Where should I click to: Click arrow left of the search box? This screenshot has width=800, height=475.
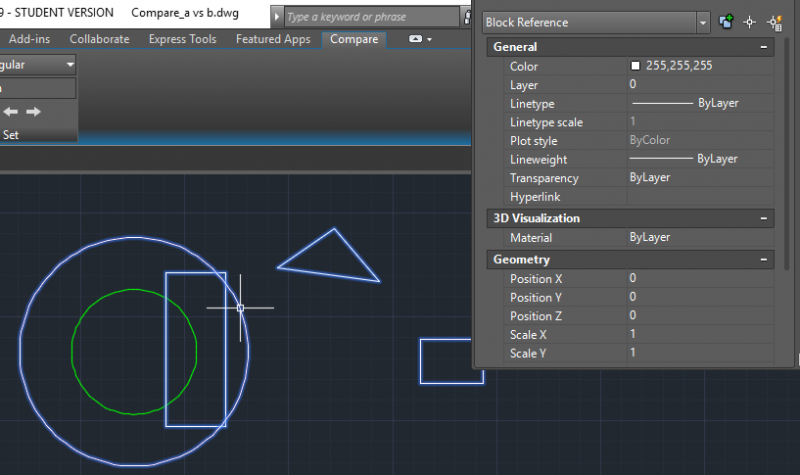point(277,17)
